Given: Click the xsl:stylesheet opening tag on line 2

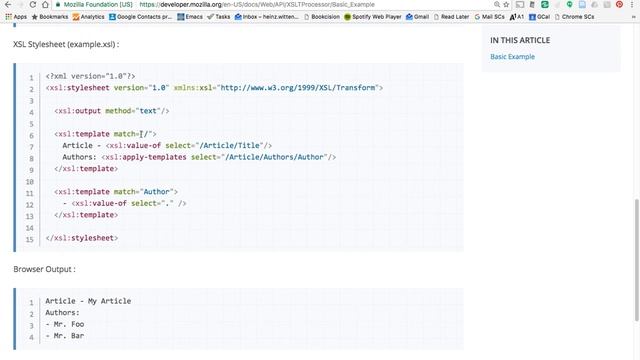Looking at the screenshot, I should (x=214, y=88).
